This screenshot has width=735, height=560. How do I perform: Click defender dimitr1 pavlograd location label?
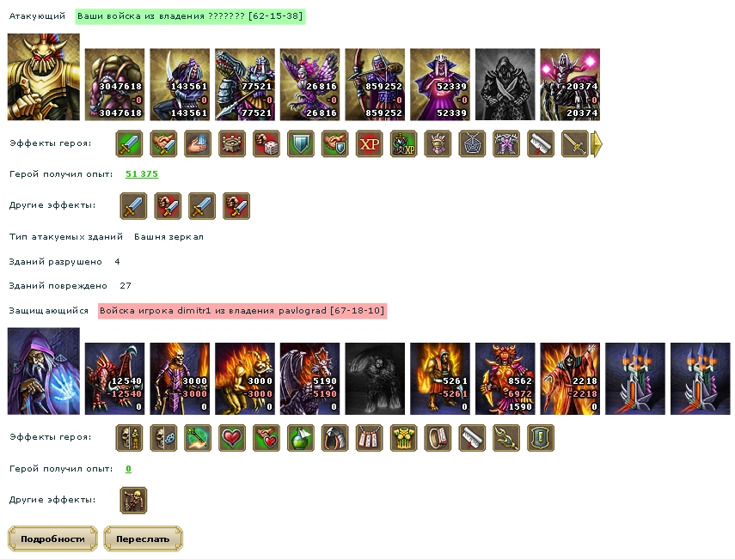click(x=242, y=311)
